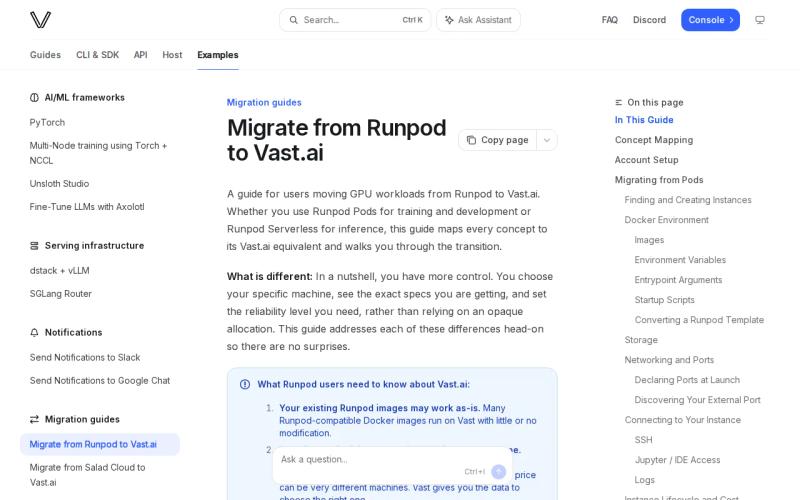Click the info icon in the callout
The image size is (800, 500).
pos(245,384)
